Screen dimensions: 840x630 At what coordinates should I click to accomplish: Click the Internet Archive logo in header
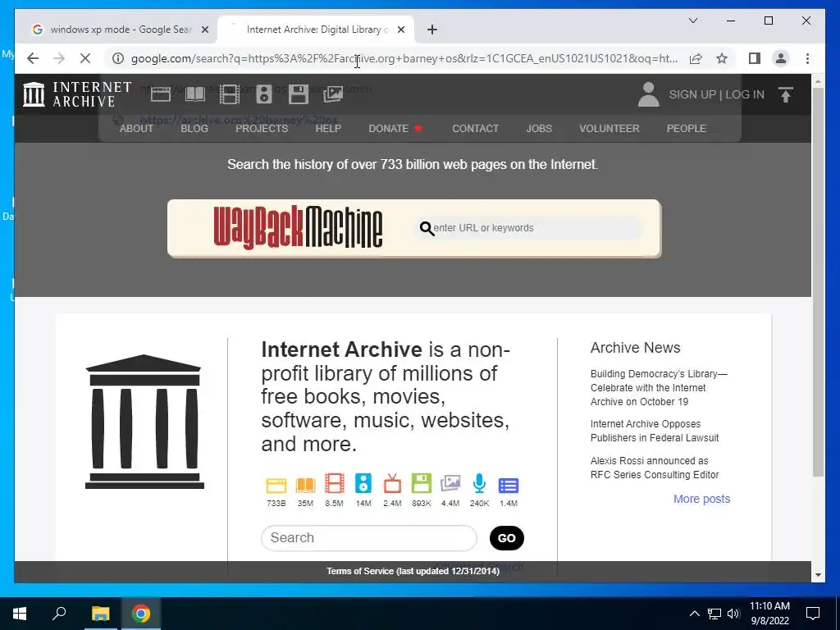click(x=77, y=94)
